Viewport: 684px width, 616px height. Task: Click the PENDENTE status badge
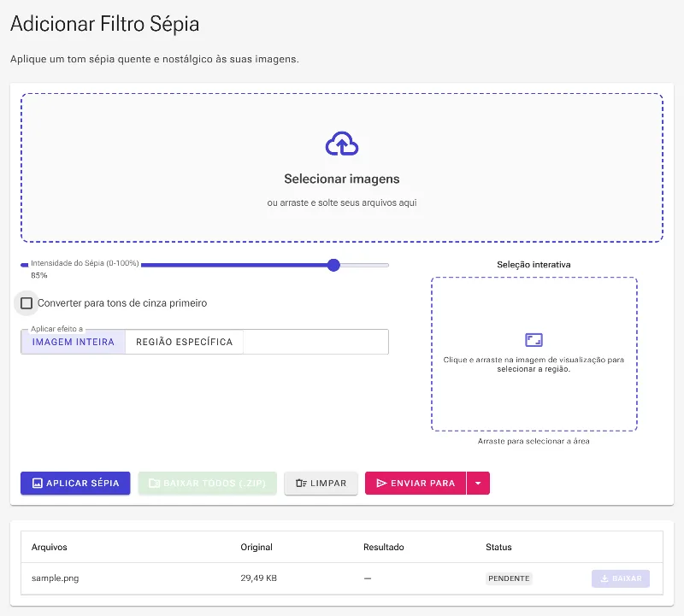click(x=509, y=578)
